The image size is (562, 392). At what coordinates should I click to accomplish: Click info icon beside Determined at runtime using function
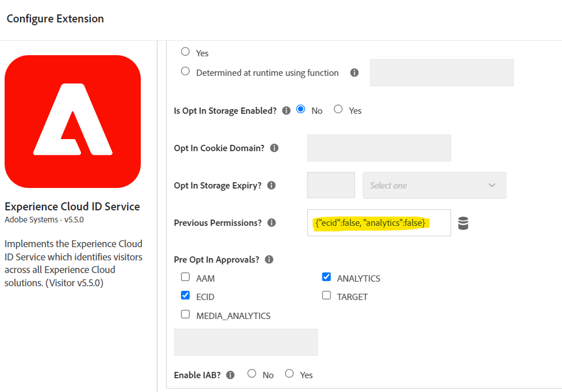point(354,72)
